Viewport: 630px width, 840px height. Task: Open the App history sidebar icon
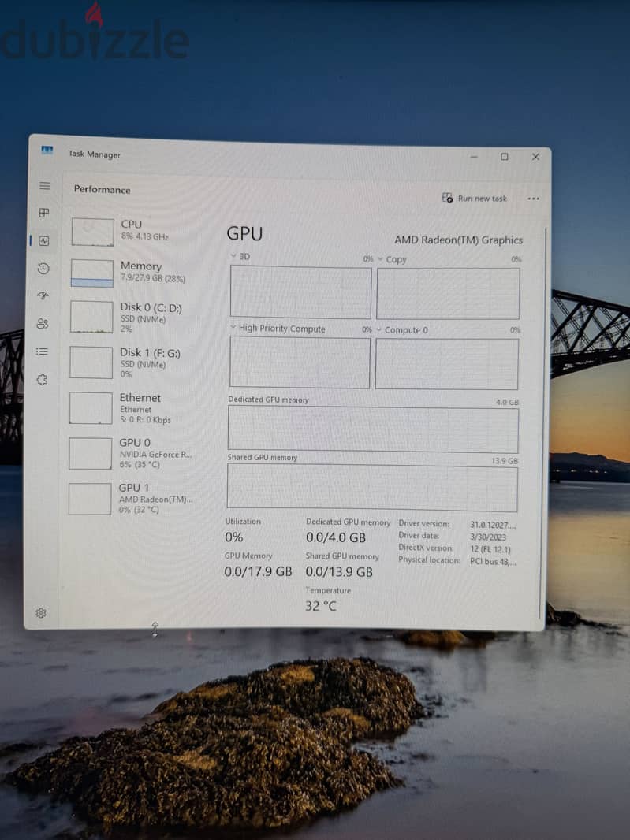[43, 269]
